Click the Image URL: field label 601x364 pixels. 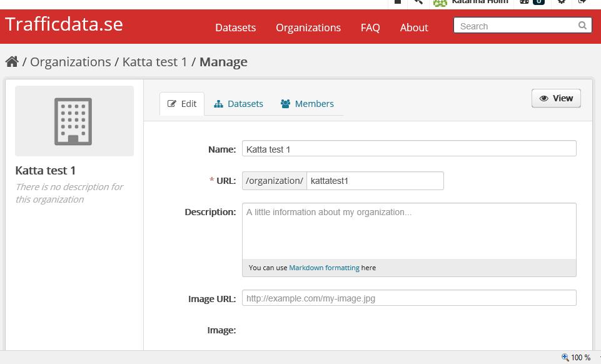point(212,299)
